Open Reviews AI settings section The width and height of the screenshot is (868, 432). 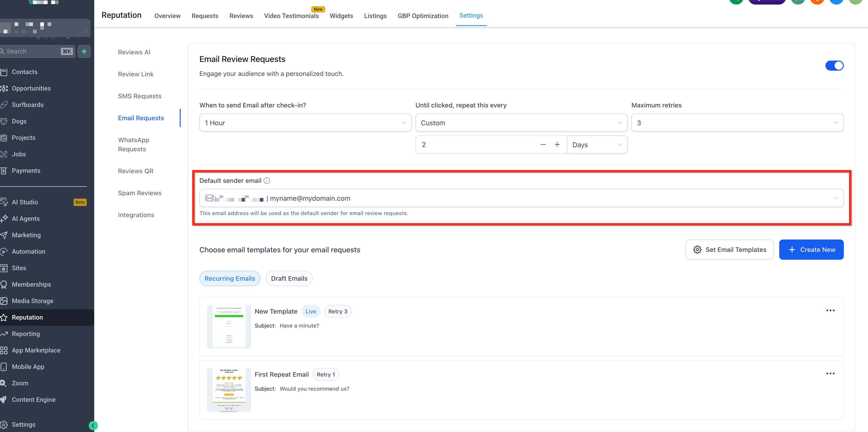coord(134,52)
